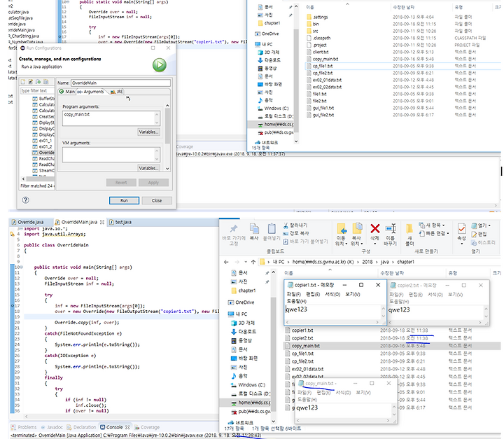This screenshot has height=439, width=504.
Task: Click the red 삭제 delete icon
Action: click(374, 229)
